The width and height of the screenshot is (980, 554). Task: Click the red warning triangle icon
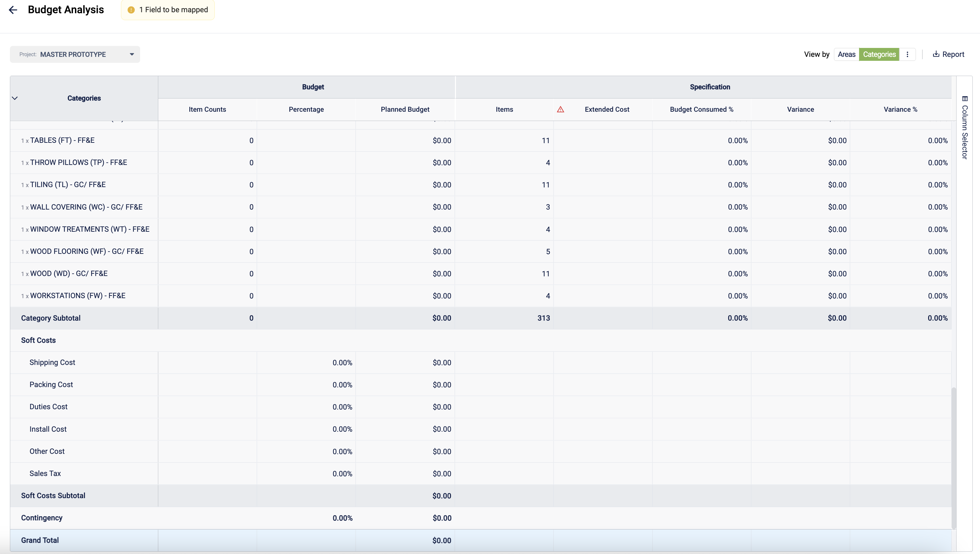[x=560, y=110]
